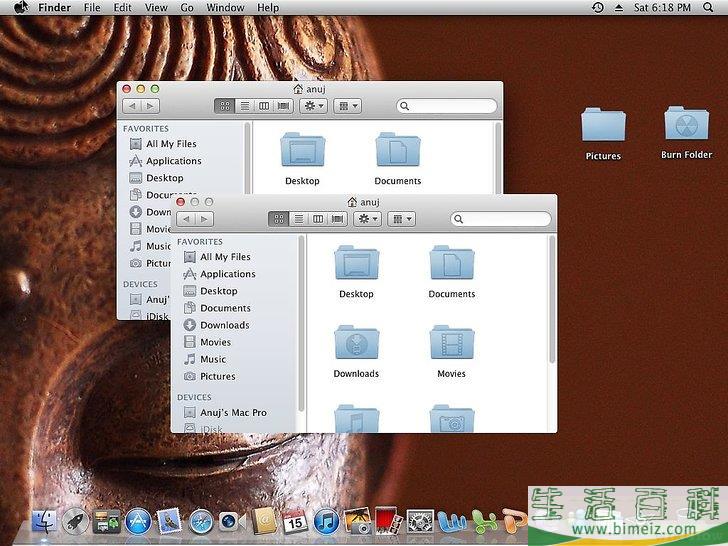
Task: Open Arrange dropdown in rear window
Action: tap(347, 106)
